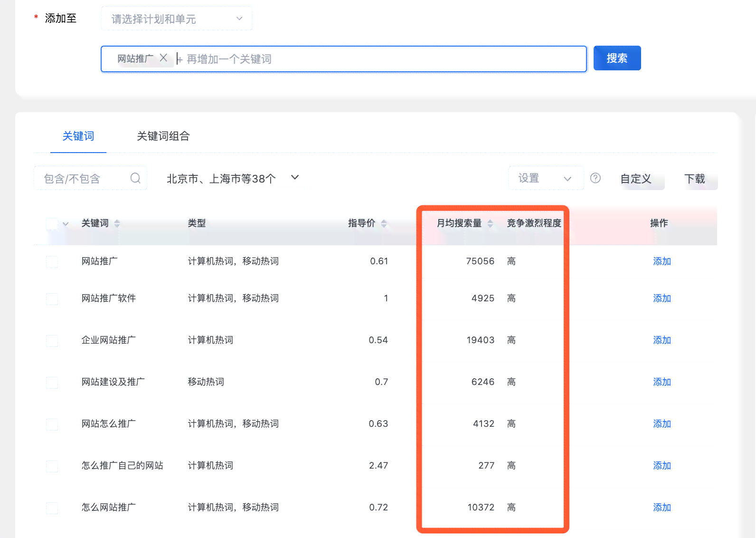Add the 网站推广软件 keyword via 添加

click(x=662, y=298)
